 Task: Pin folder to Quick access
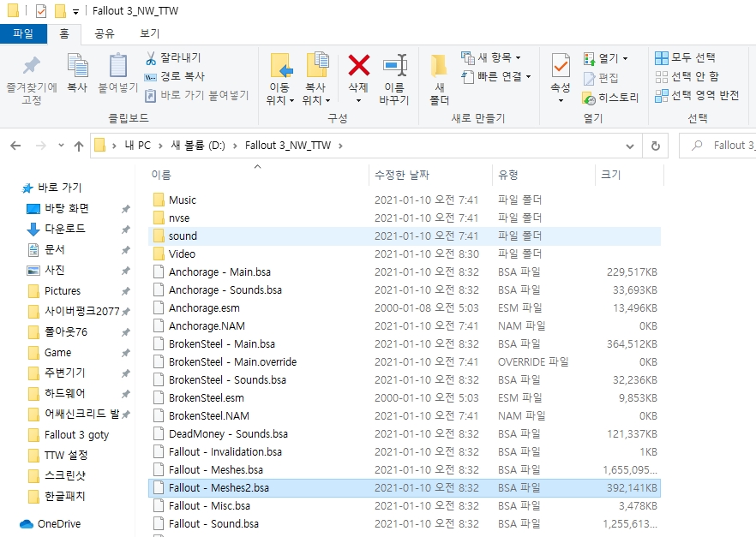(x=32, y=80)
